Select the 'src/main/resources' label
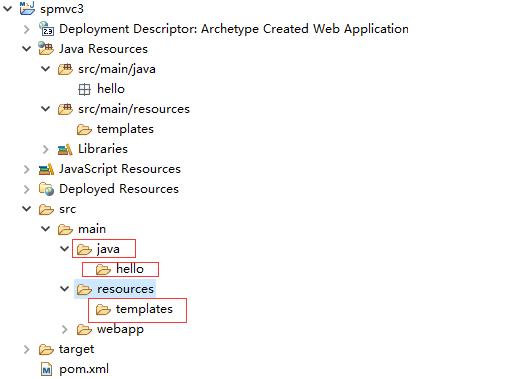Screen dimensions: 525x379 coord(134,109)
